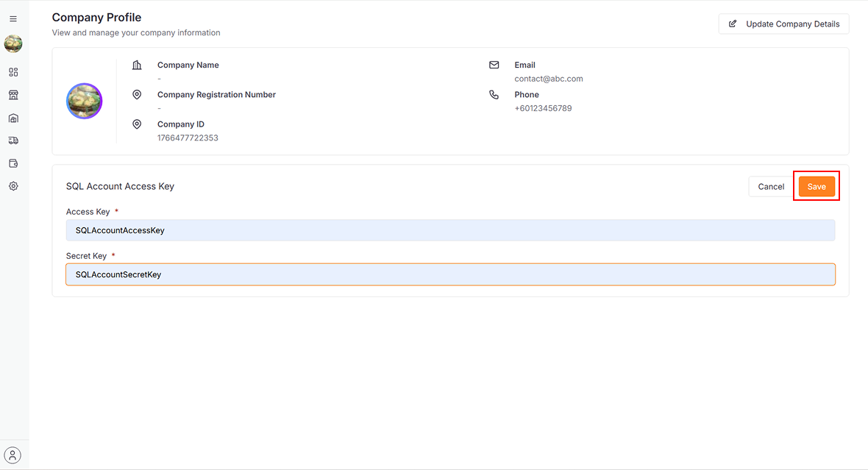Click the building icon beside Company Name

tap(137, 65)
